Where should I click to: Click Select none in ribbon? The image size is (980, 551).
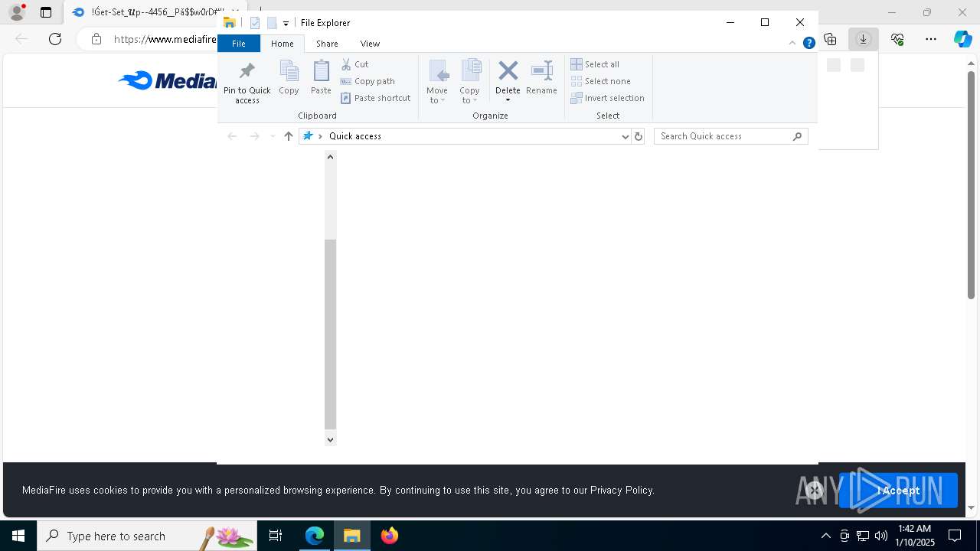pos(601,81)
